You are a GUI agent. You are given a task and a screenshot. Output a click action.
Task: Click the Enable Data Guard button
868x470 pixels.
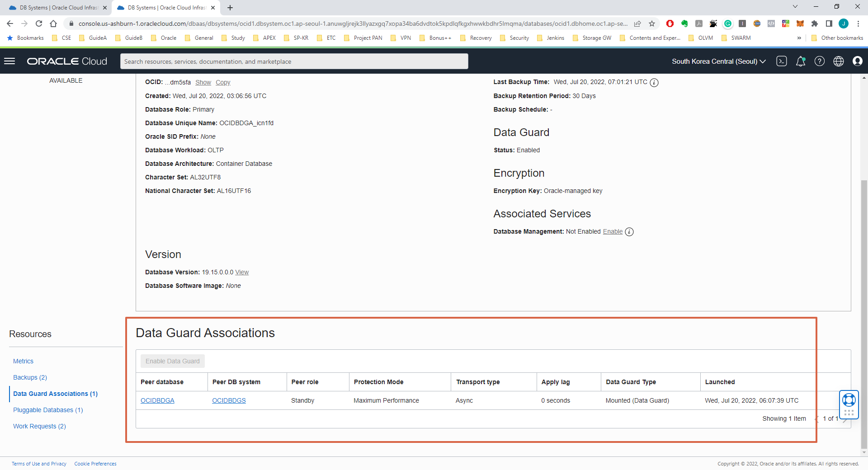[173, 361]
